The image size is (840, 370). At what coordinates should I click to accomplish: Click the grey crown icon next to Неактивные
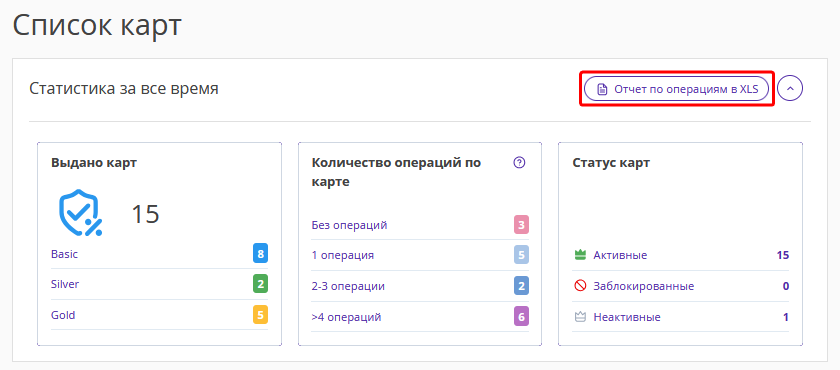point(580,317)
